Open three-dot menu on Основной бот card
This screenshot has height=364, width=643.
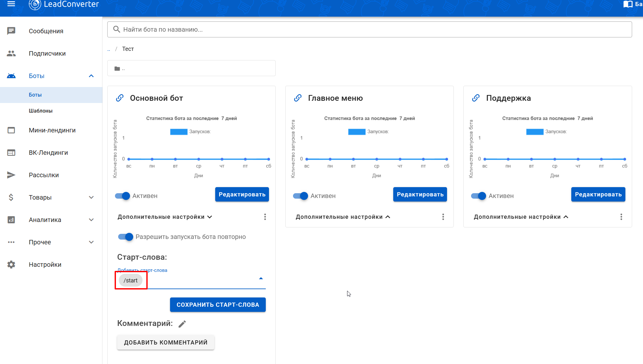pyautogui.click(x=265, y=217)
